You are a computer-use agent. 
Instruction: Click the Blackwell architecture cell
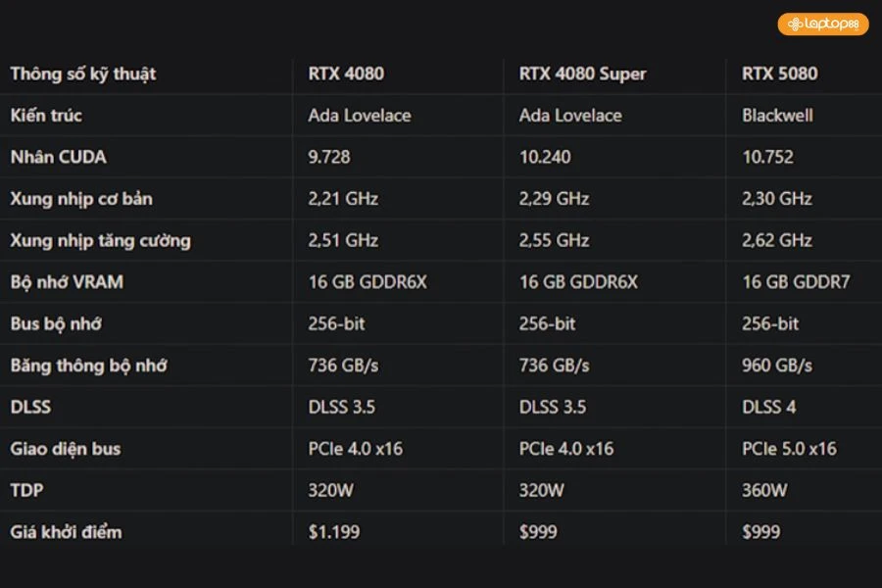778,115
